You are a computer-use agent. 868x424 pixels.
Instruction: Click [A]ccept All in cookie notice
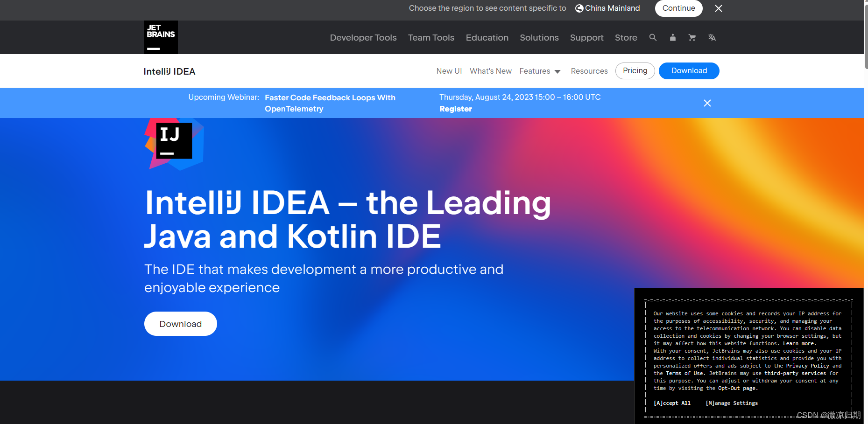672,403
